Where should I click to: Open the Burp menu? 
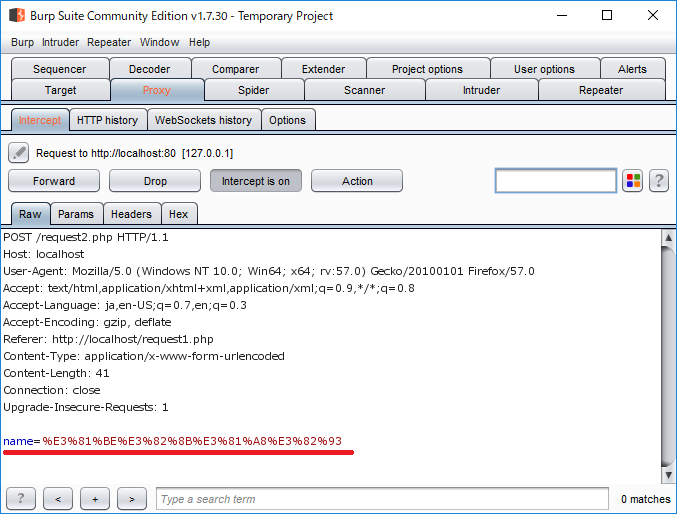tap(22, 42)
